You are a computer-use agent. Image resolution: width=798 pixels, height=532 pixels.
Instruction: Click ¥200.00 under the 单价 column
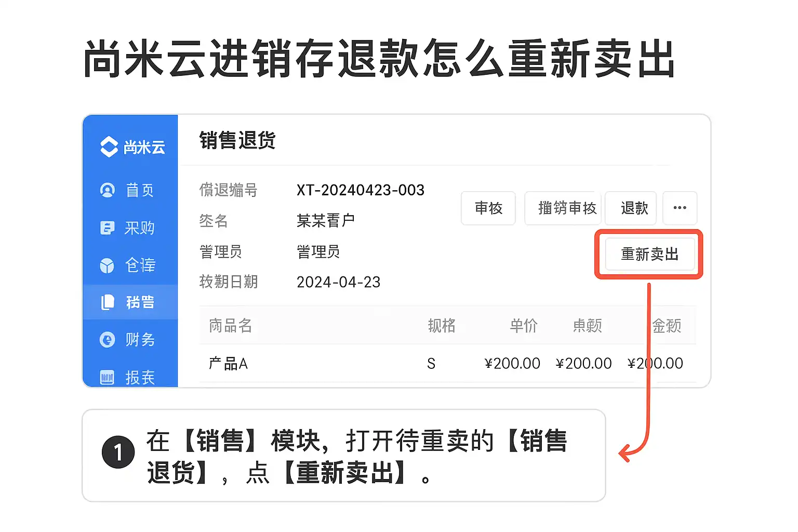click(512, 364)
